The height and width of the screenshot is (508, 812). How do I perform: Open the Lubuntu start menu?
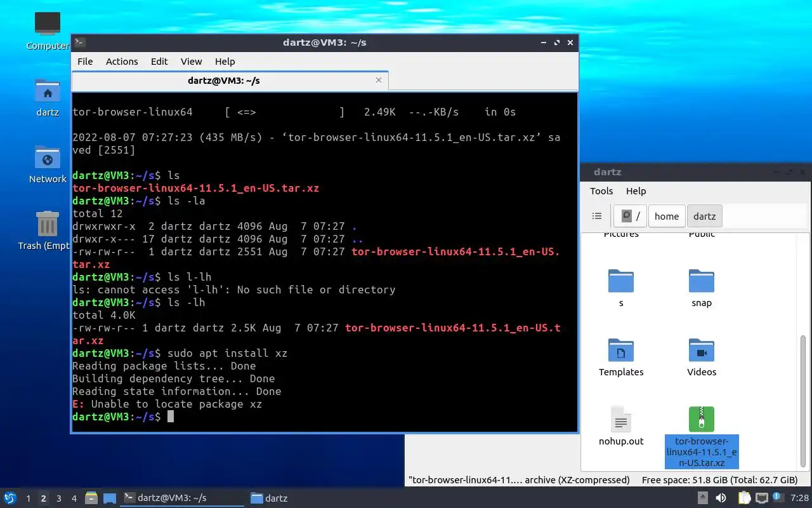10,498
